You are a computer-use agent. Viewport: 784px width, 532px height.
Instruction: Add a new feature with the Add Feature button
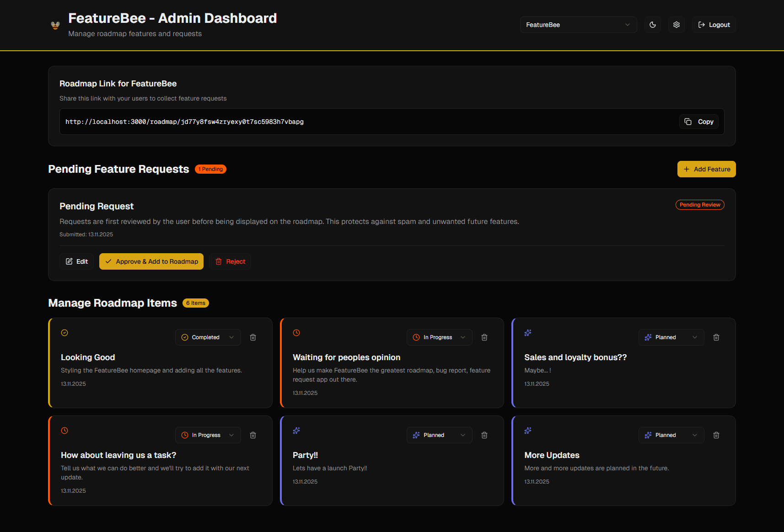point(706,169)
